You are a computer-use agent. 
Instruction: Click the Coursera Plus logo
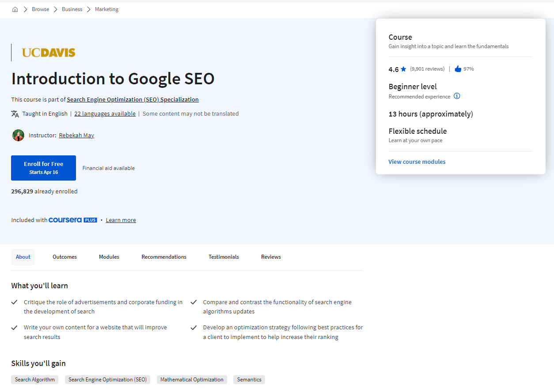point(73,220)
